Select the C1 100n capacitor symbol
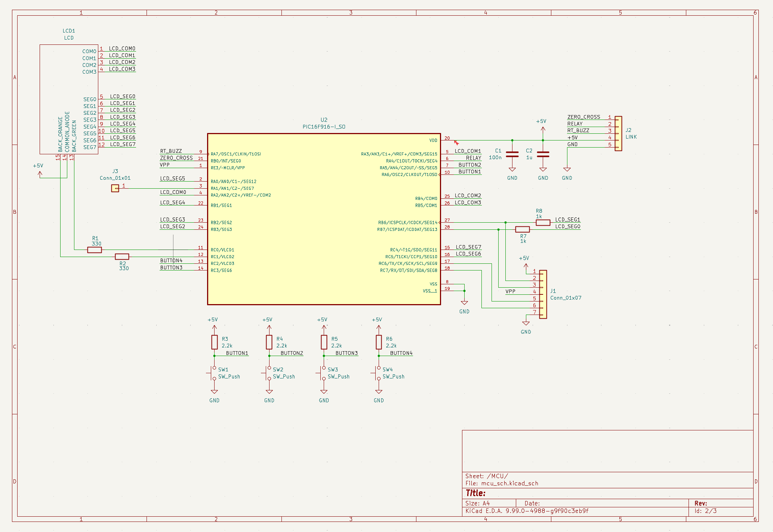773x532 pixels. pyautogui.click(x=512, y=154)
